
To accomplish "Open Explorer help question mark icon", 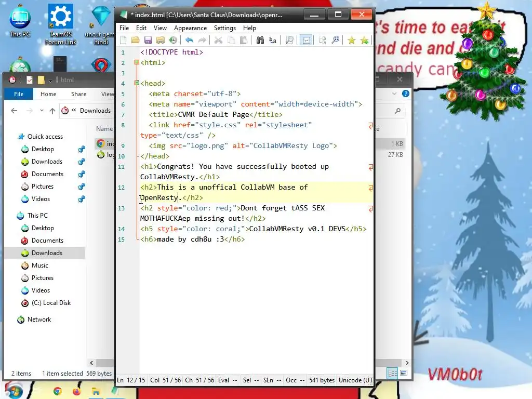I will [405, 94].
